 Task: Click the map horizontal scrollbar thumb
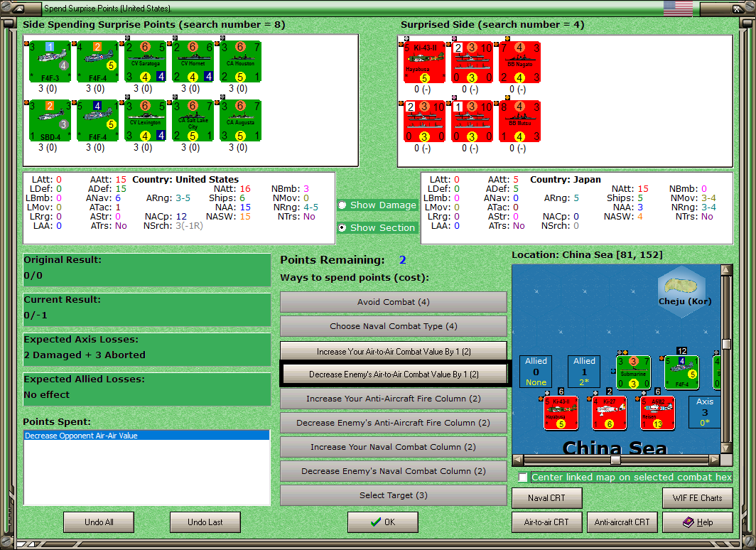tap(615, 459)
